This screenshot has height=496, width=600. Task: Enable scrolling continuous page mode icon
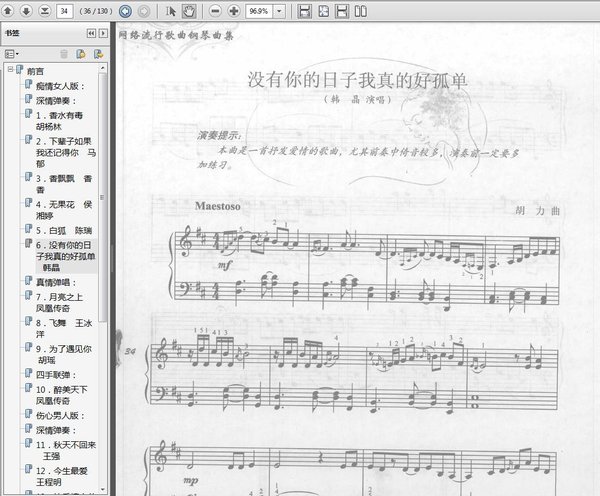tap(305, 11)
